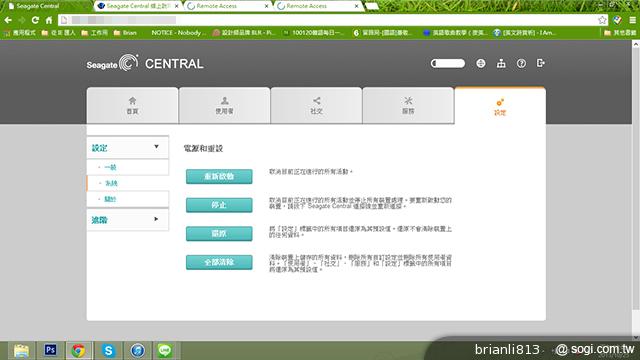The image size is (640, 360).
Task: Click the logout icon in header
Action: 541,63
